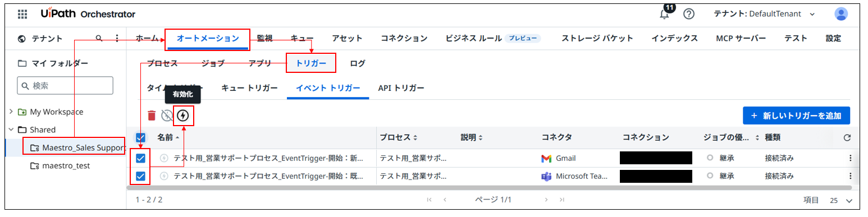Viewport: 868px width, 217px height.
Task: Enable selected triggers with lightning icon
Action: pos(183,116)
